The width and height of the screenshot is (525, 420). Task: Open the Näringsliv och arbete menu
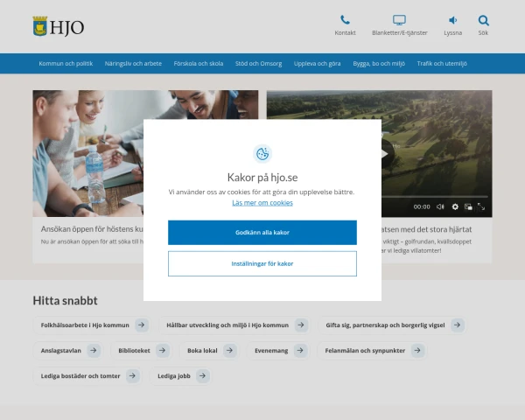click(133, 64)
